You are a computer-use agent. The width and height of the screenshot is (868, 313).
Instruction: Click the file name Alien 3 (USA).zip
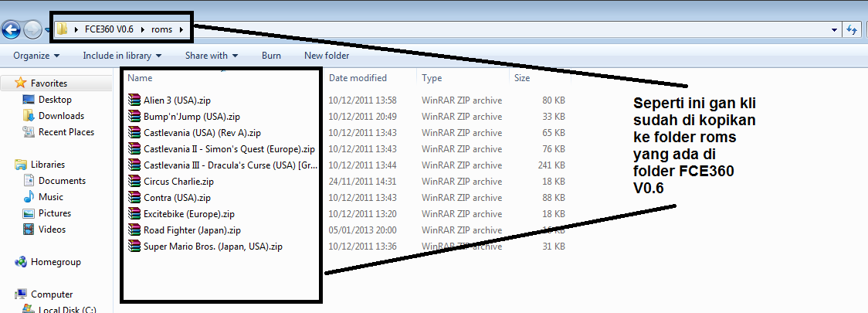[177, 100]
